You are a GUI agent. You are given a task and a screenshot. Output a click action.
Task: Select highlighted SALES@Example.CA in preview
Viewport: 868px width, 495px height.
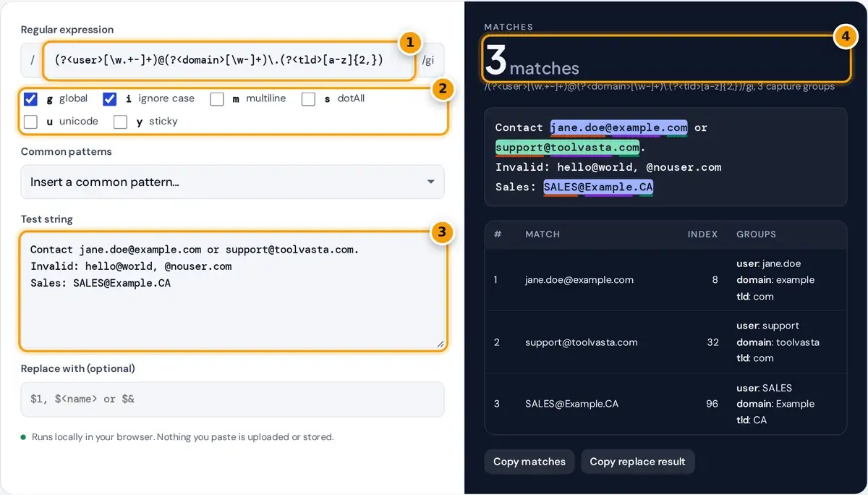pos(598,187)
